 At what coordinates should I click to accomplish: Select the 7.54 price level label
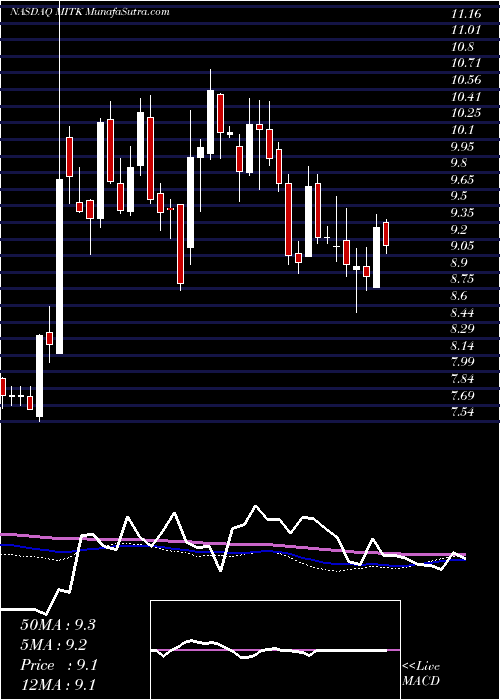[464, 412]
